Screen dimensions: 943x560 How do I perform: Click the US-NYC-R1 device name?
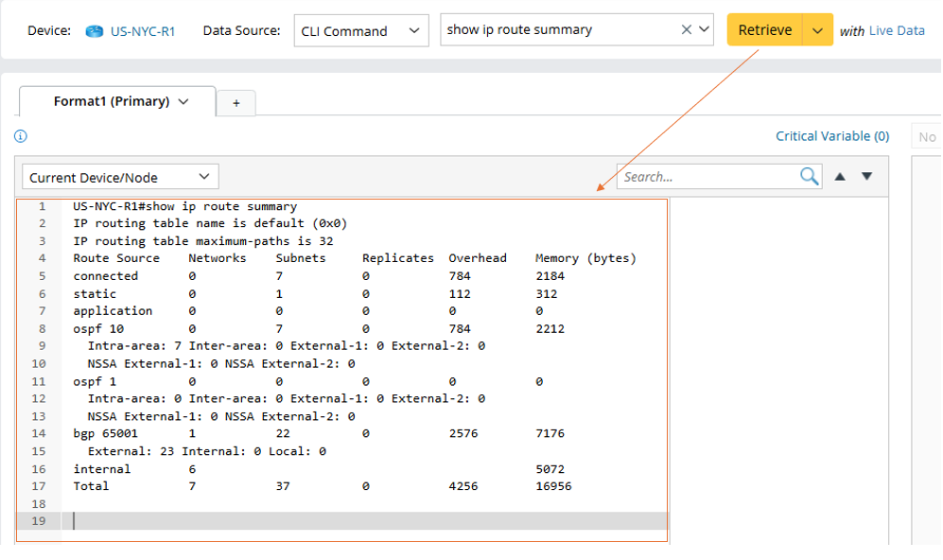coord(143,31)
